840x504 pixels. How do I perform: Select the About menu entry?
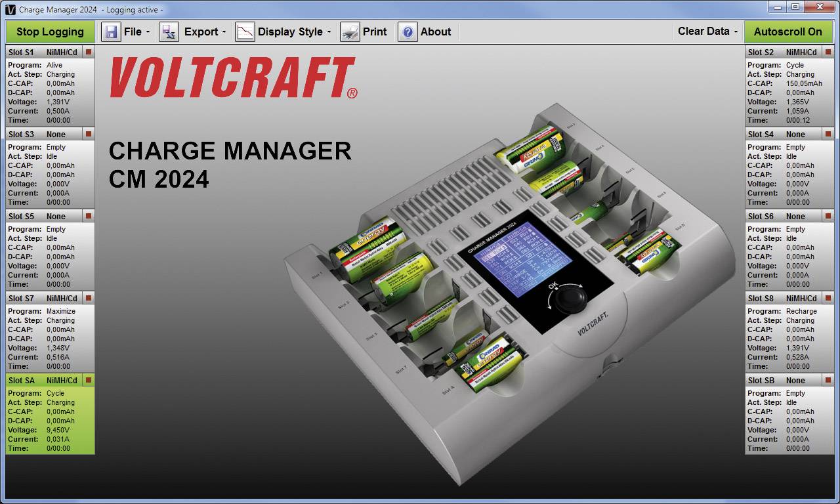pos(435,31)
